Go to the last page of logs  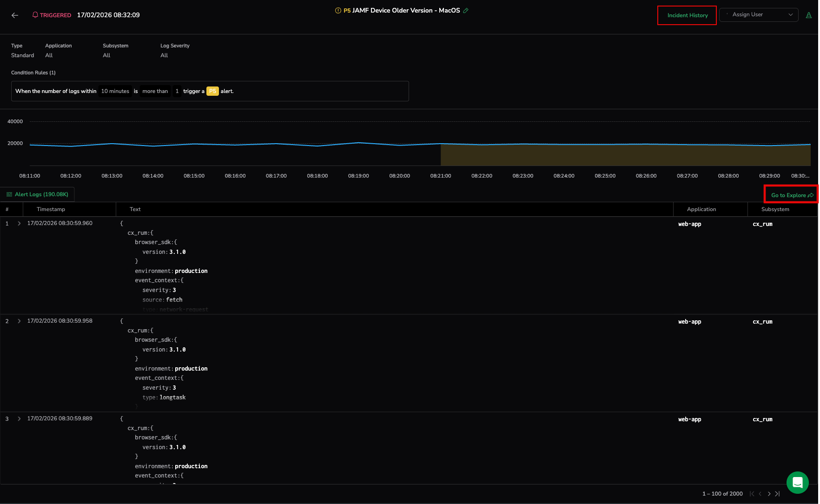pos(777,494)
